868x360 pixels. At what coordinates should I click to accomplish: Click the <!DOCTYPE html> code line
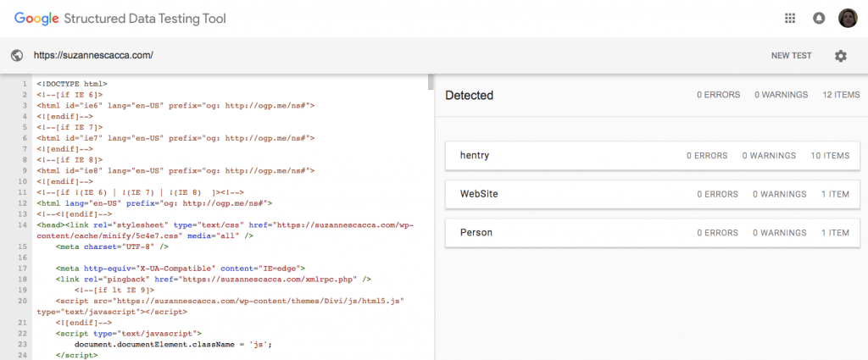tap(72, 84)
